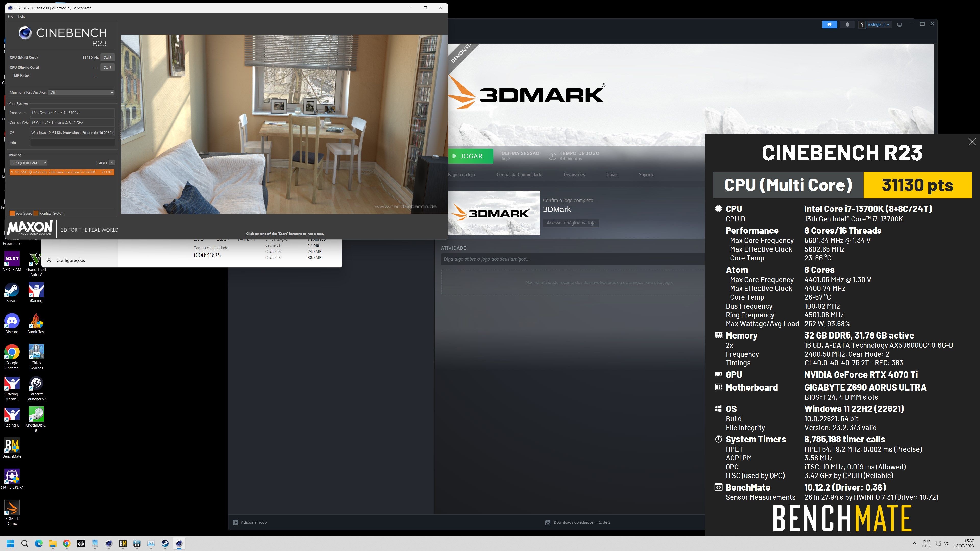Click the 3DMark game thumbnail in Steam

[494, 213]
